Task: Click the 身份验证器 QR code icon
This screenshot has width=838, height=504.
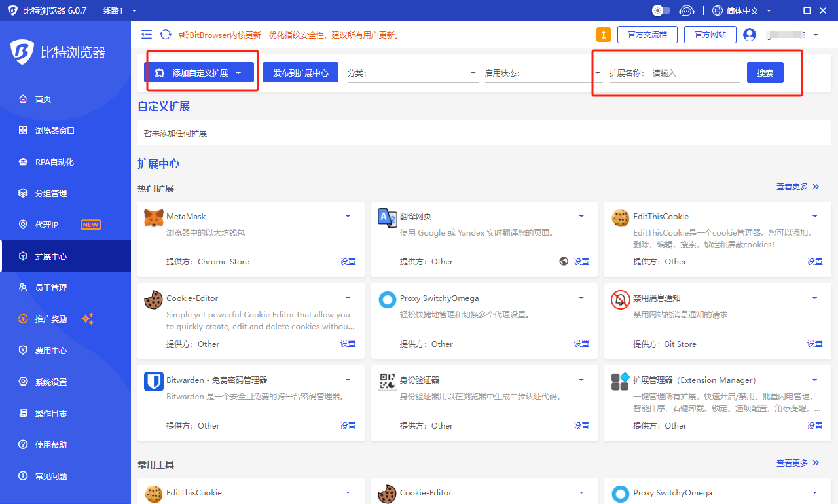Action: (x=388, y=382)
